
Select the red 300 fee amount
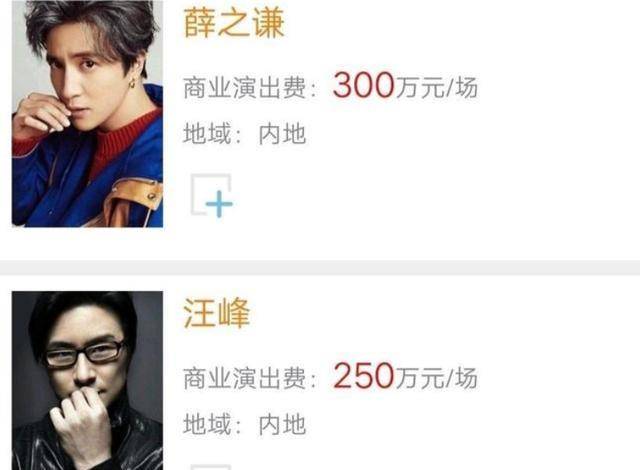(363, 86)
